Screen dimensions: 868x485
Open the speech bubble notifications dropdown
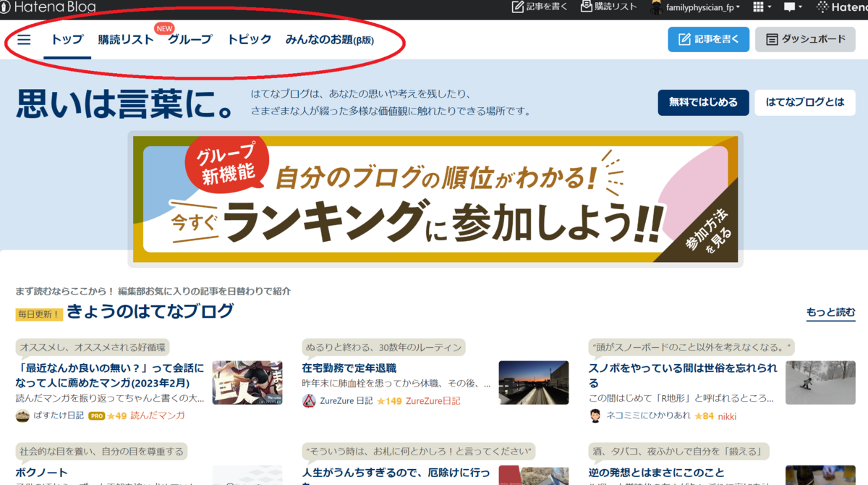(x=793, y=7)
